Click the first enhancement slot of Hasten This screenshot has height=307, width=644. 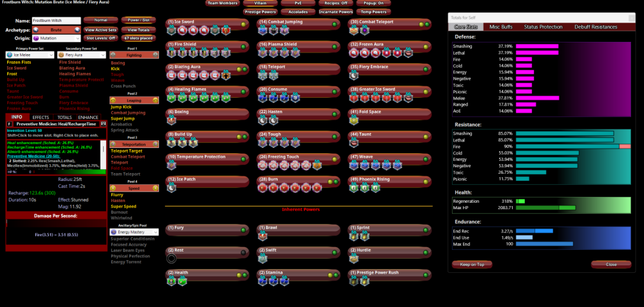tap(263, 120)
